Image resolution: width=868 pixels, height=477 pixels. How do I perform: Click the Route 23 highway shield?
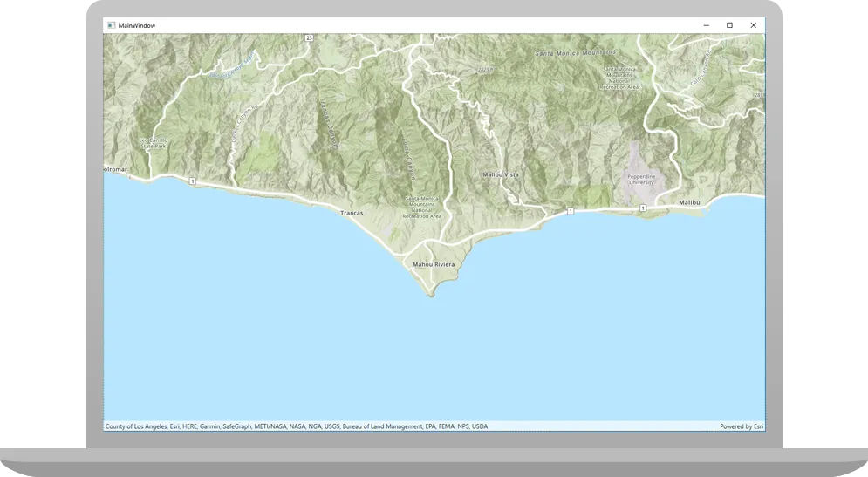(x=309, y=38)
